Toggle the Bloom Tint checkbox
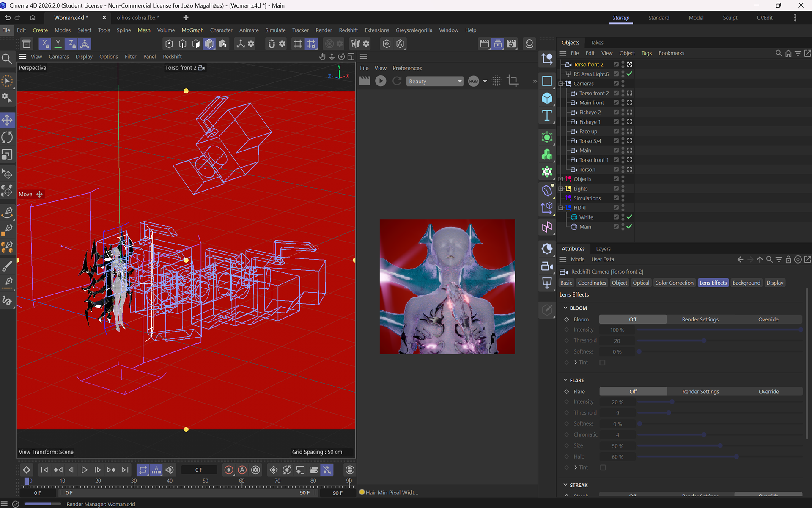The height and width of the screenshot is (508, 812). pos(603,362)
